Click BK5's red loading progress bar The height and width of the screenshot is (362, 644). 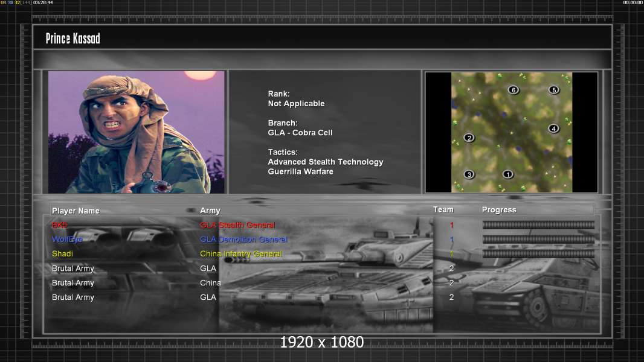[x=538, y=225]
